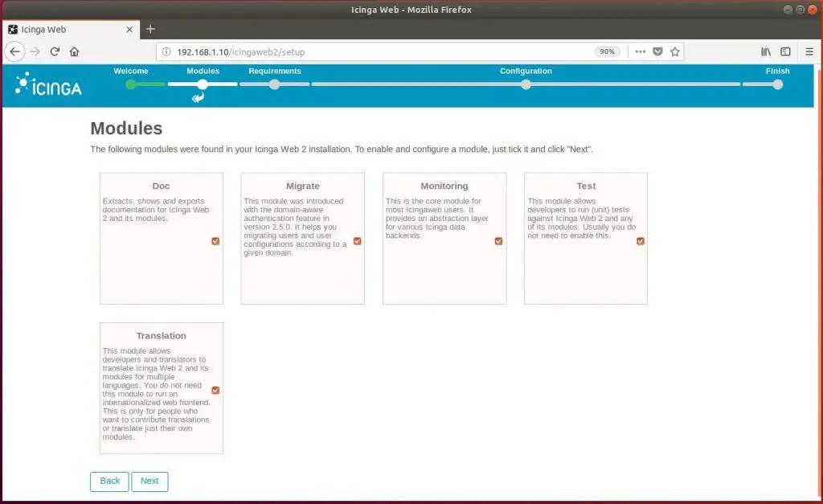Screen dimensions: 823x504
Task: Click the Welcome step label
Action: coord(131,71)
